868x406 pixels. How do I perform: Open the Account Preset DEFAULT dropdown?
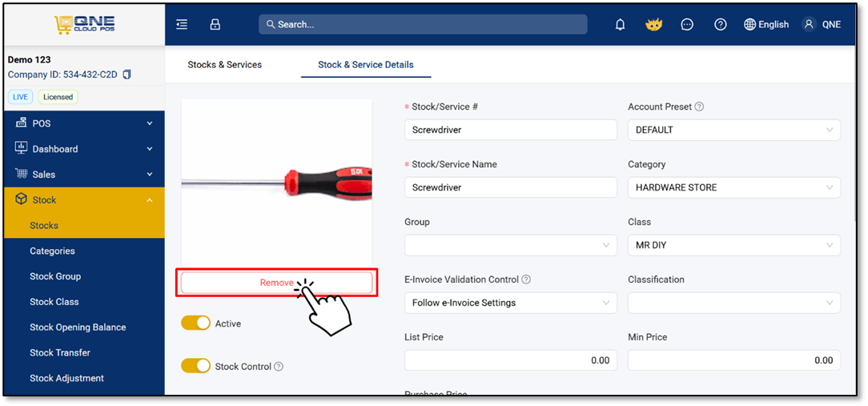[734, 131]
